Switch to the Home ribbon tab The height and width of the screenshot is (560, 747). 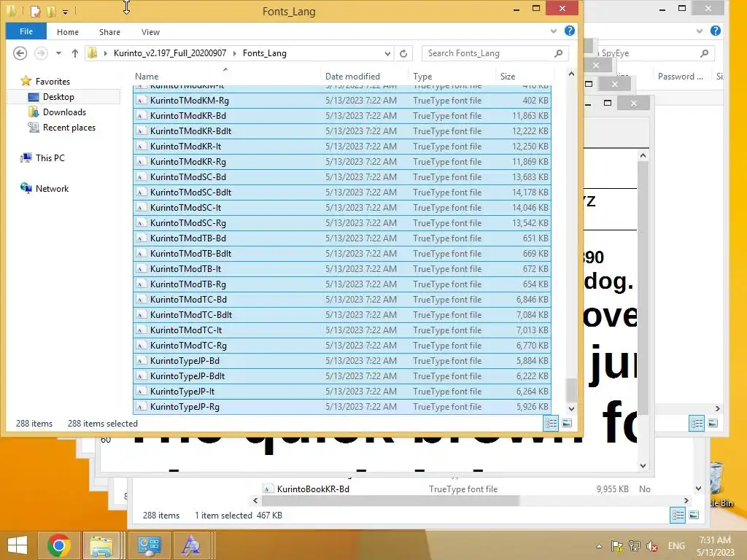[68, 32]
